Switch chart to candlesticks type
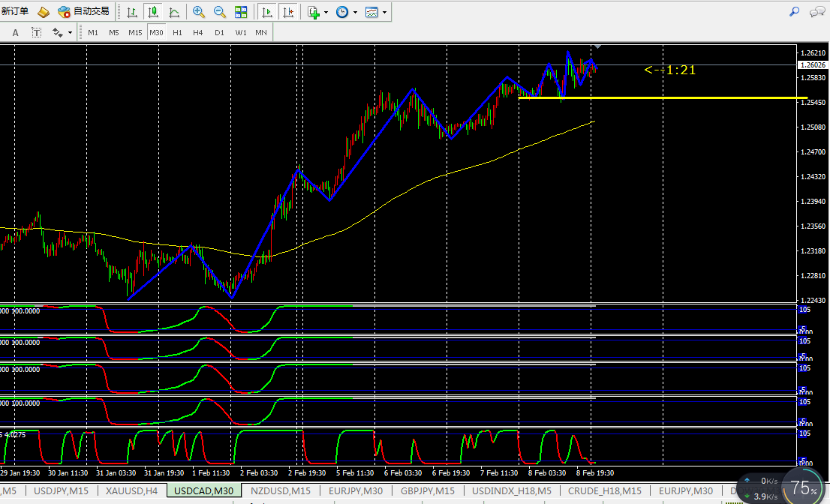This screenshot has height=504, width=830. click(x=153, y=12)
